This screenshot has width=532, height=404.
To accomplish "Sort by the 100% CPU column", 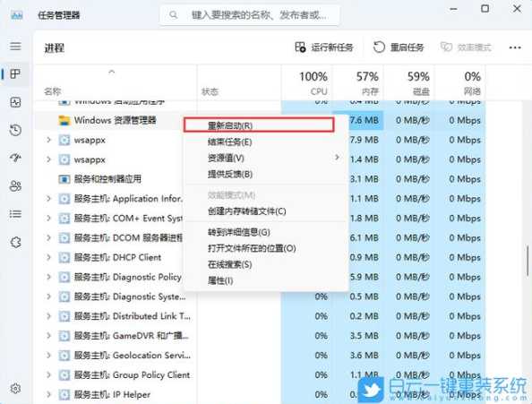I will click(307, 83).
